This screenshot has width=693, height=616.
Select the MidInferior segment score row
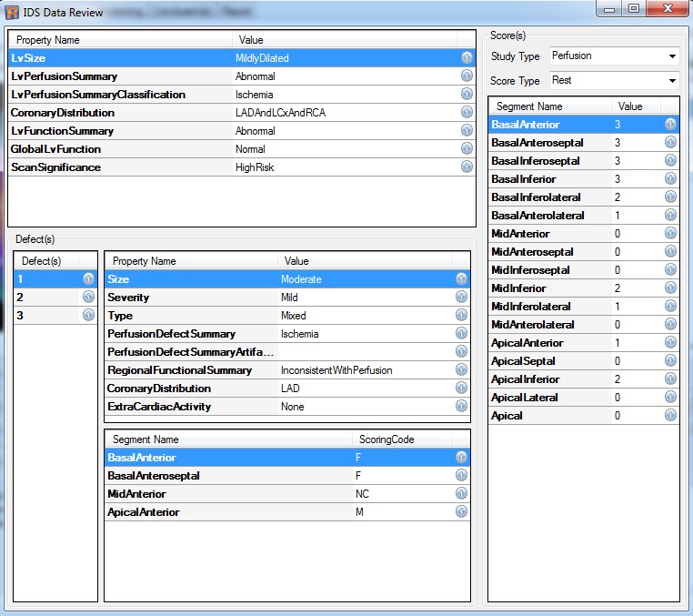pyautogui.click(x=546, y=288)
